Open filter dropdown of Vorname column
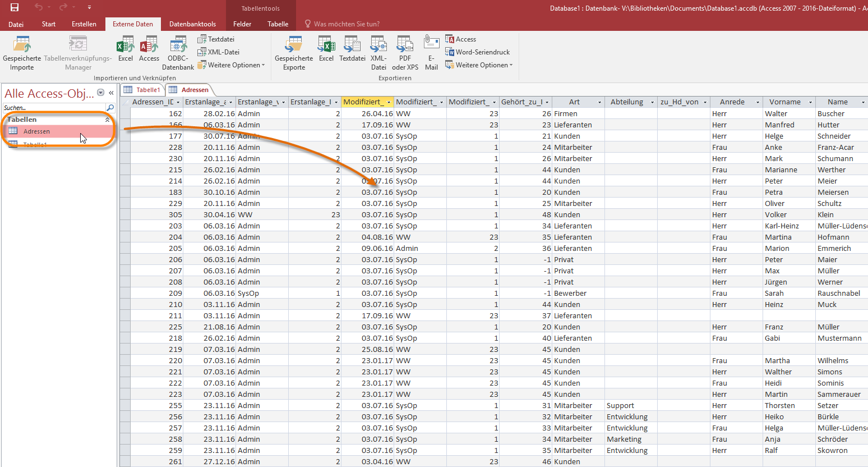The width and height of the screenshot is (868, 467). (x=810, y=102)
